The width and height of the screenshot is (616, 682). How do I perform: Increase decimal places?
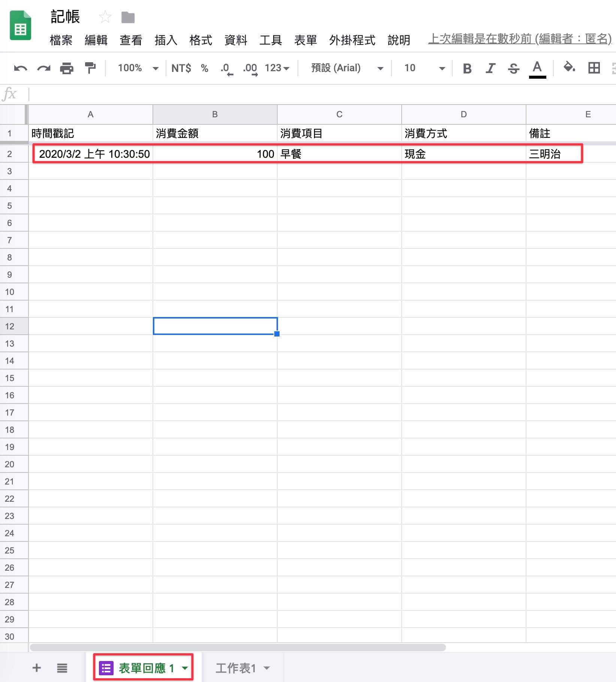[x=250, y=69]
